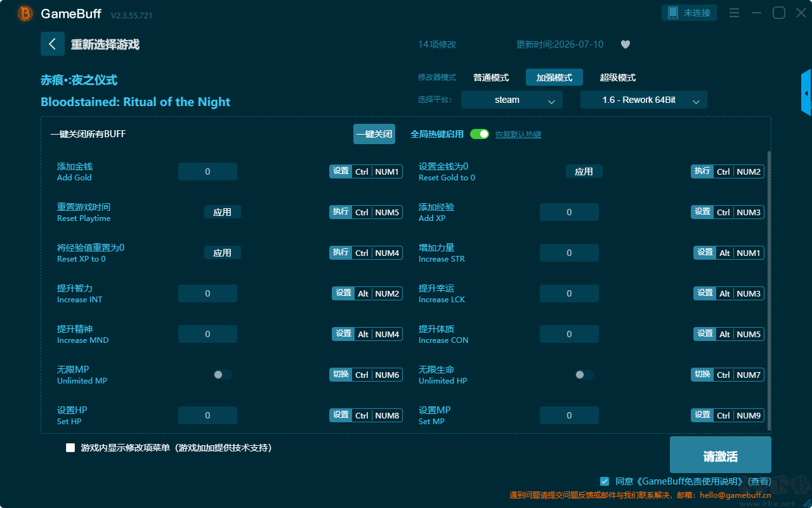Click 设置 hotkey button for Increase INT
This screenshot has height=508, width=812.
click(343, 293)
